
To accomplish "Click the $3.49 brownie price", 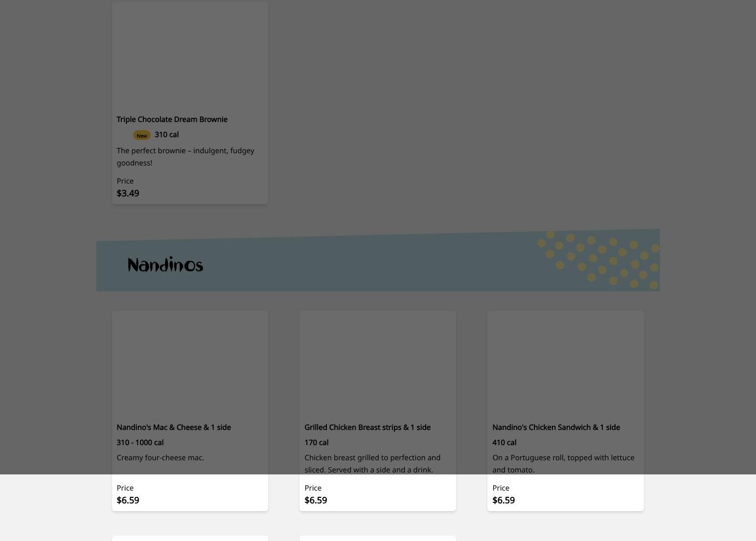I will [128, 193].
